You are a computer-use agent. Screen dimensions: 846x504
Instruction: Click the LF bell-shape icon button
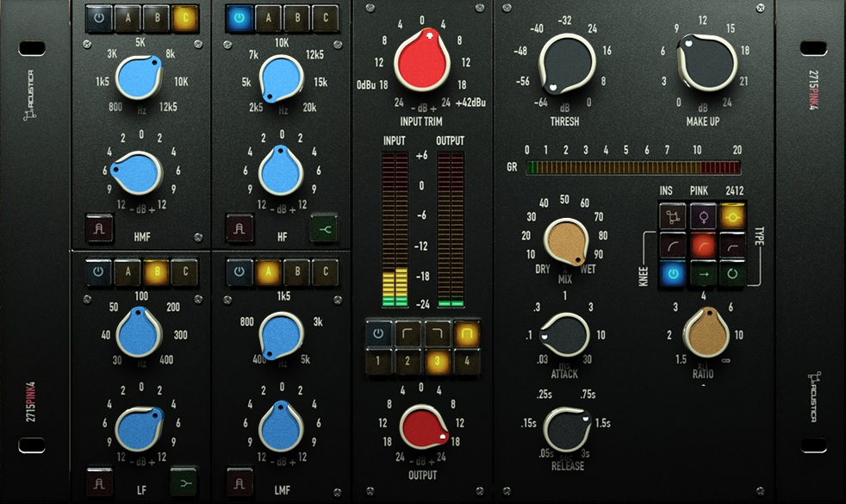click(x=99, y=482)
